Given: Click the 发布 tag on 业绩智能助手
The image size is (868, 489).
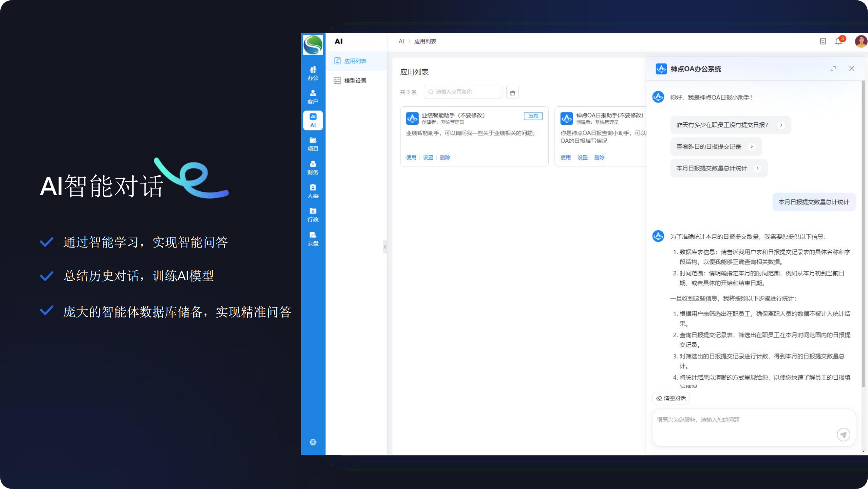Looking at the screenshot, I should pos(533,116).
